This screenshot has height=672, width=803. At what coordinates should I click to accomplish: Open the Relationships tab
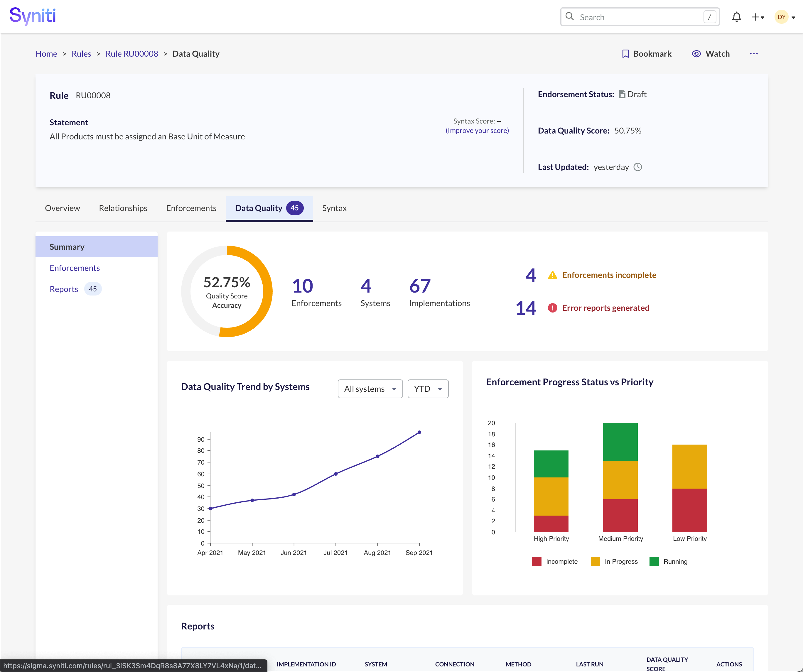123,208
